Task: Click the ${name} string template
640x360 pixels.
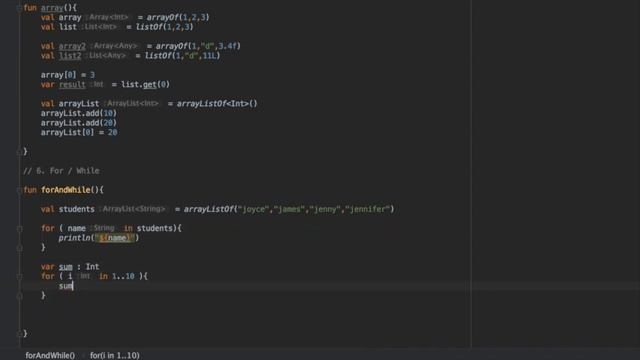Action: click(115, 238)
